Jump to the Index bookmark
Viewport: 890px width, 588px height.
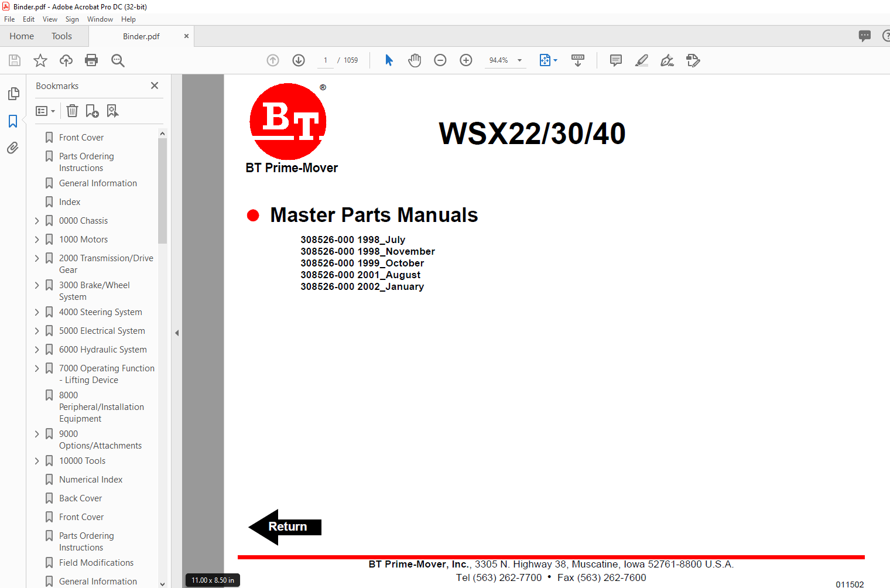click(x=70, y=202)
